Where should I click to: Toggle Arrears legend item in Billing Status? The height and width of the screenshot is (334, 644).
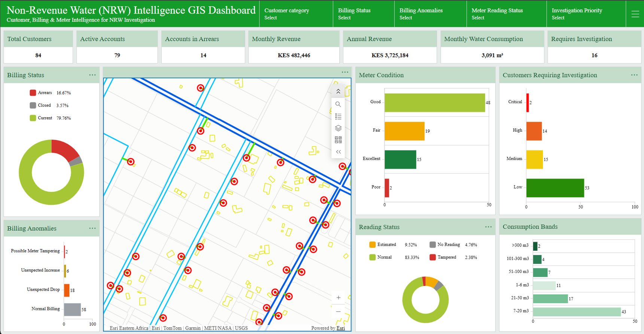point(50,92)
